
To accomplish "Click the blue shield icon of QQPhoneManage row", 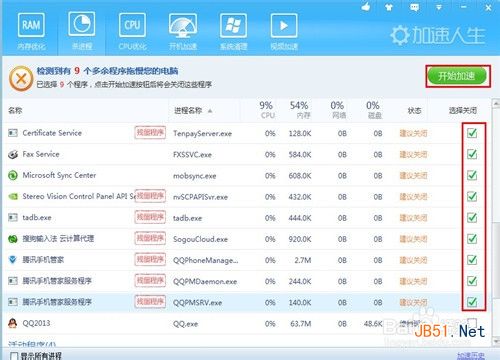I will tap(13, 260).
